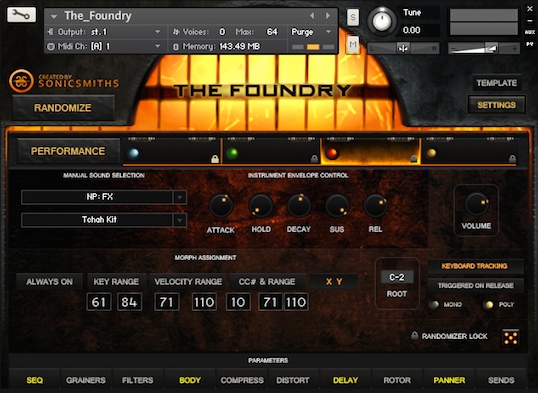Toggle lock on the red layer
The height and width of the screenshot is (393, 538).
pos(413,159)
